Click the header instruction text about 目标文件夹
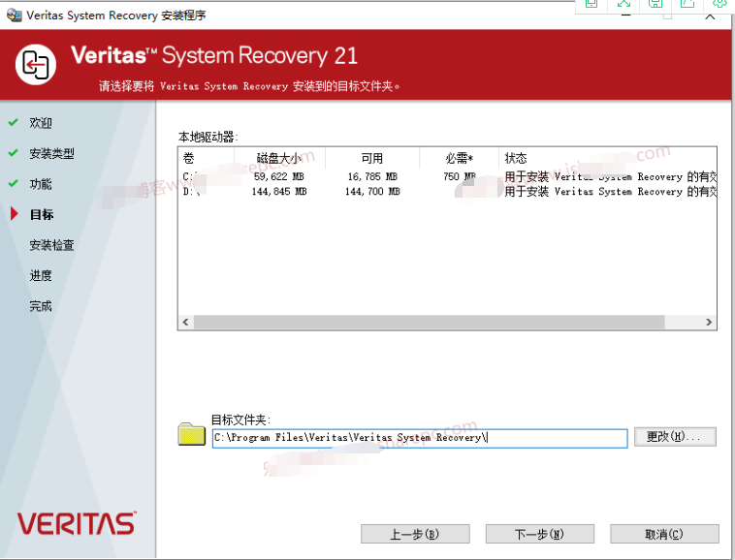The image size is (735, 560). point(249,86)
